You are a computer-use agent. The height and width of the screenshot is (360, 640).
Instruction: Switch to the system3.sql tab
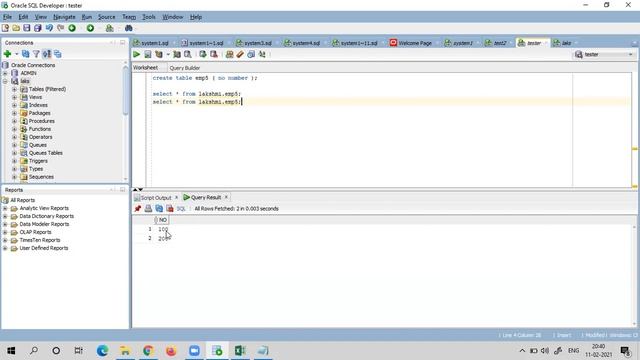(x=258, y=43)
